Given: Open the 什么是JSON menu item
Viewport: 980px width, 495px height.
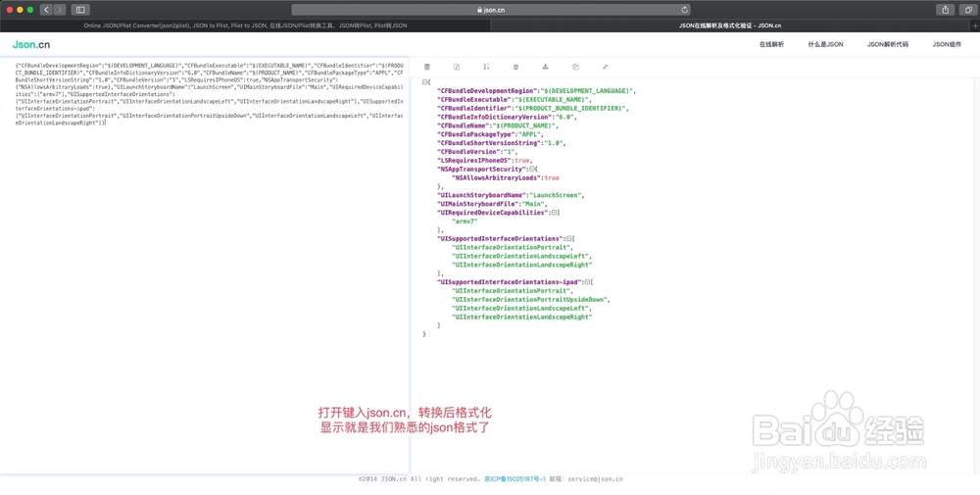Looking at the screenshot, I should click(x=825, y=44).
